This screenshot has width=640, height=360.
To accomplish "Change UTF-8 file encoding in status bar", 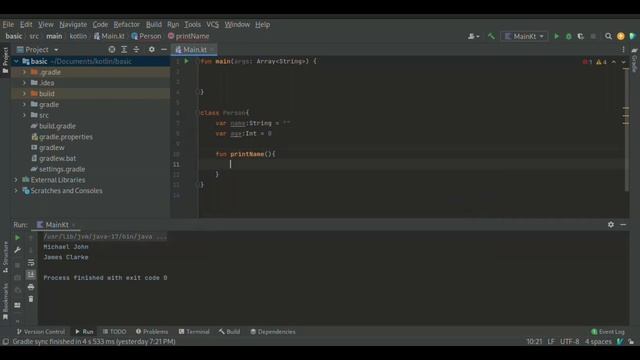I will point(569,342).
